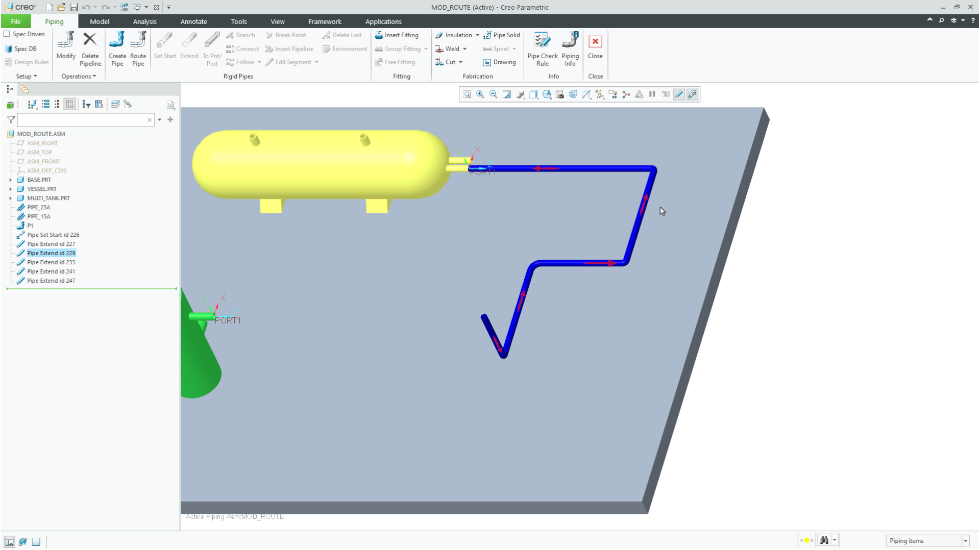Toggle pipe centerline display in graphics toolbar
Viewport: 980px width, 550px height.
[x=679, y=94]
